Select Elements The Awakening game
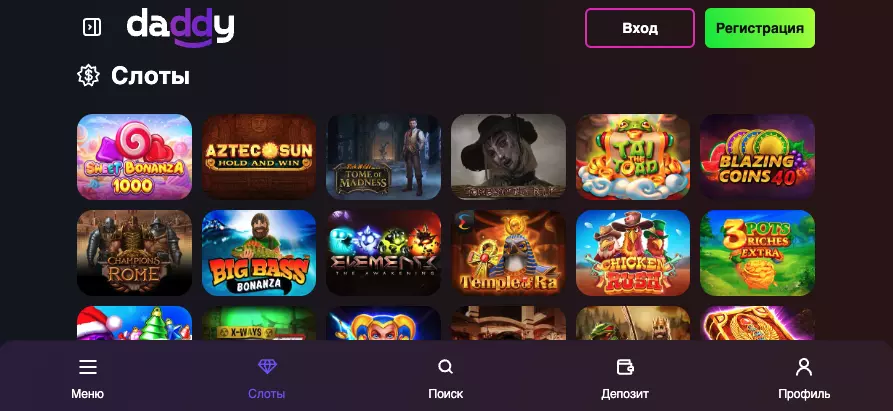Viewport: 893px width, 411px height. coord(384,253)
